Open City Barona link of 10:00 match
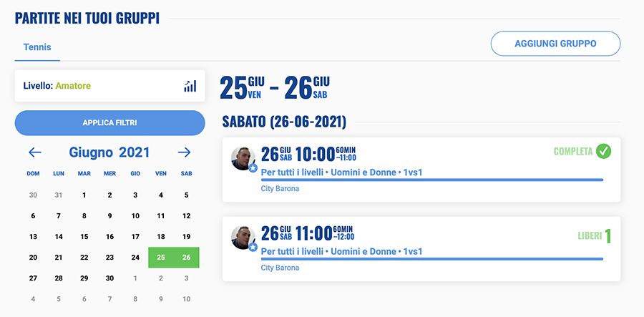The image size is (644, 317). pyautogui.click(x=280, y=189)
